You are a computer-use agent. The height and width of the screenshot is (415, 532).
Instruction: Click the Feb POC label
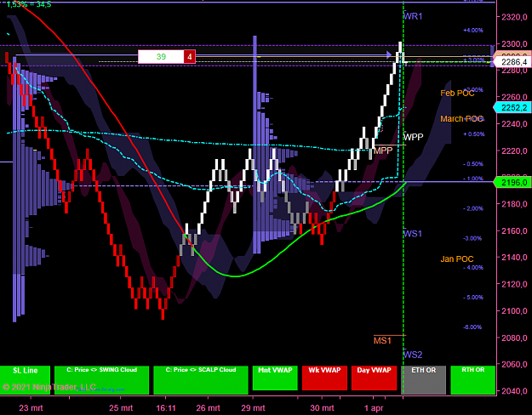point(457,93)
